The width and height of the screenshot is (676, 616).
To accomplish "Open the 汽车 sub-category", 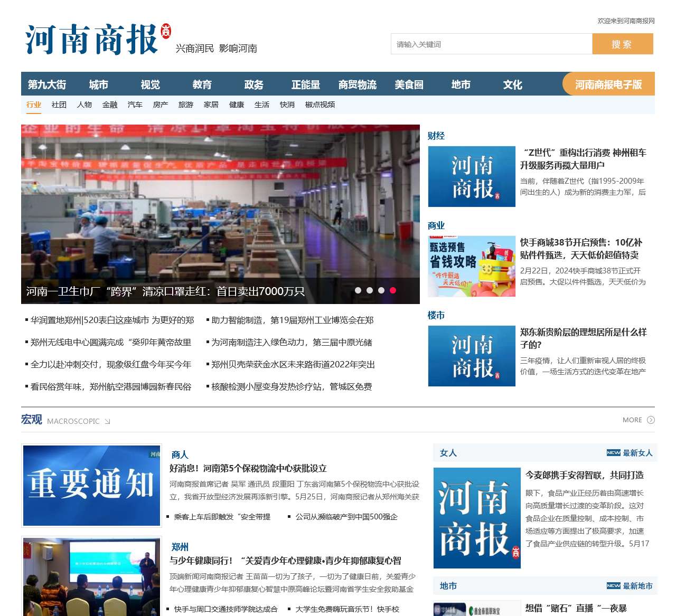I will [x=135, y=105].
